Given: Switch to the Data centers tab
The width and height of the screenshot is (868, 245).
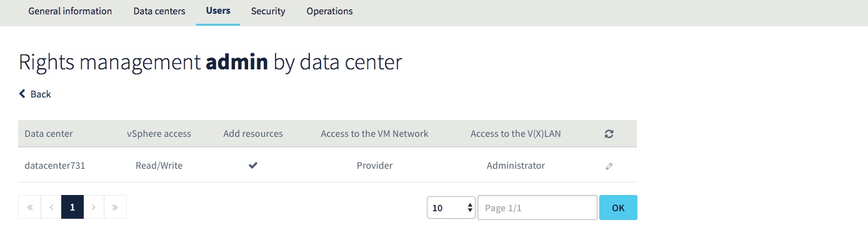Looking at the screenshot, I should (159, 11).
